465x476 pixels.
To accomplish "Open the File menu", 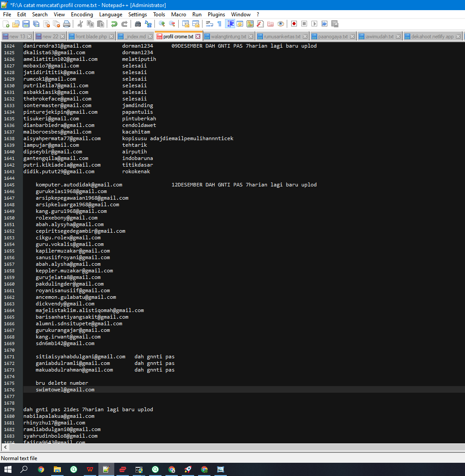I will [x=7, y=15].
